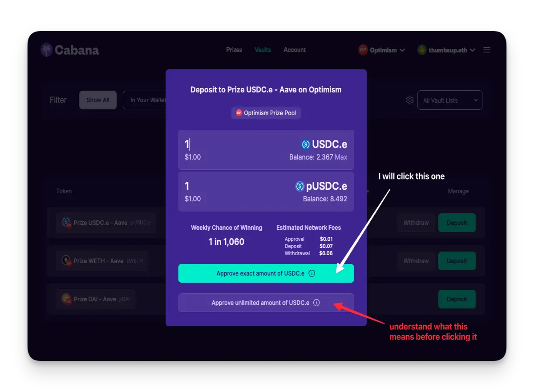Click the info icon on Approve unlimited amount
The width and height of the screenshot is (534, 392).
tap(316, 303)
